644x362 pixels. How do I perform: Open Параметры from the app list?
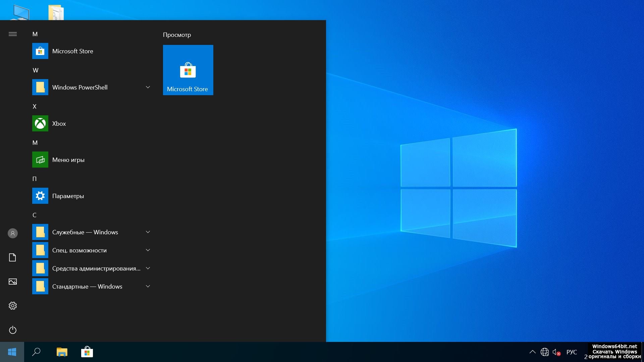pos(68,196)
